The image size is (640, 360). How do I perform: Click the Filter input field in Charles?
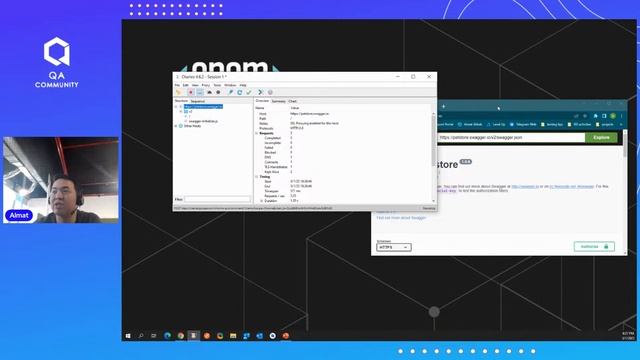click(217, 199)
